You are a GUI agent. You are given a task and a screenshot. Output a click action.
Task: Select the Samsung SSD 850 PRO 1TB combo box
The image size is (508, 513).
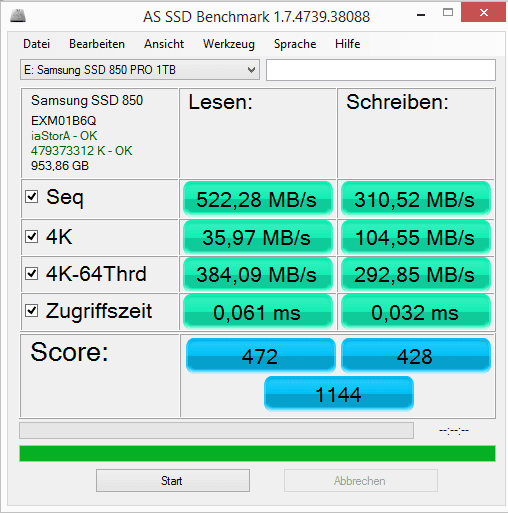coord(140,70)
